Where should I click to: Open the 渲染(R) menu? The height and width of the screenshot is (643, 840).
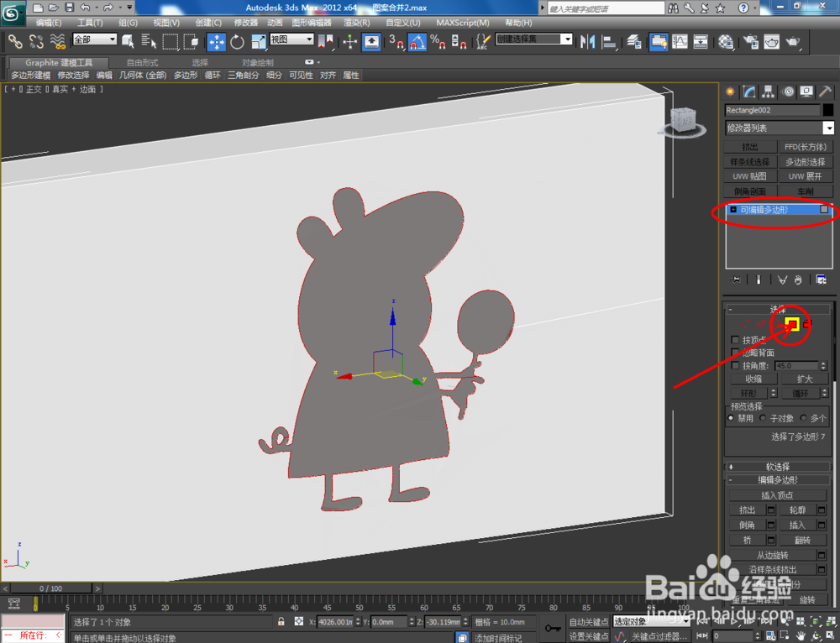[x=356, y=23]
